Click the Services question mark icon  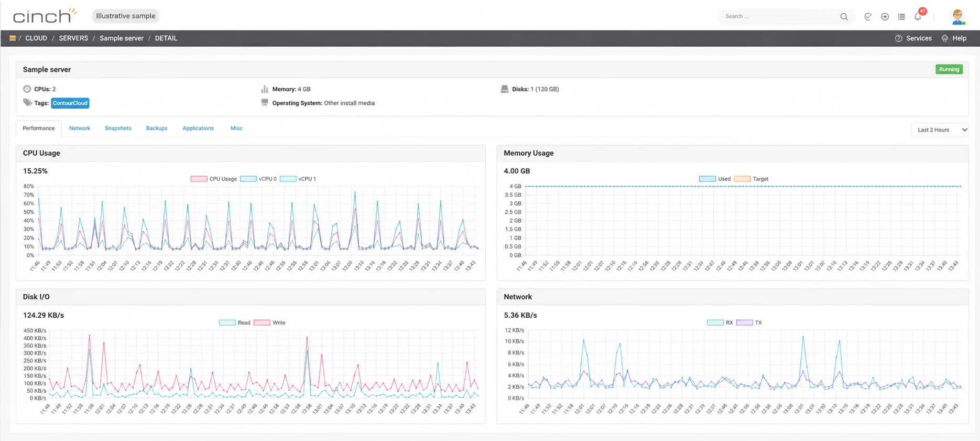pyautogui.click(x=898, y=38)
